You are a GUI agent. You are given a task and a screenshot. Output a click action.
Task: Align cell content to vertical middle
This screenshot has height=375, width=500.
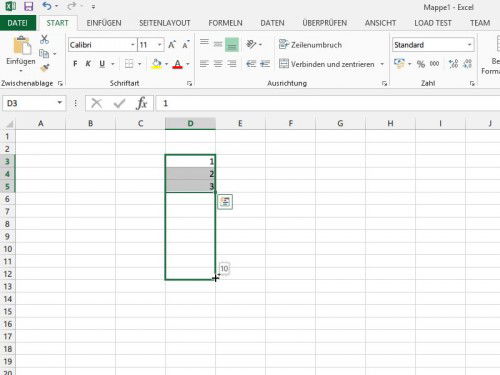pyautogui.click(x=218, y=44)
